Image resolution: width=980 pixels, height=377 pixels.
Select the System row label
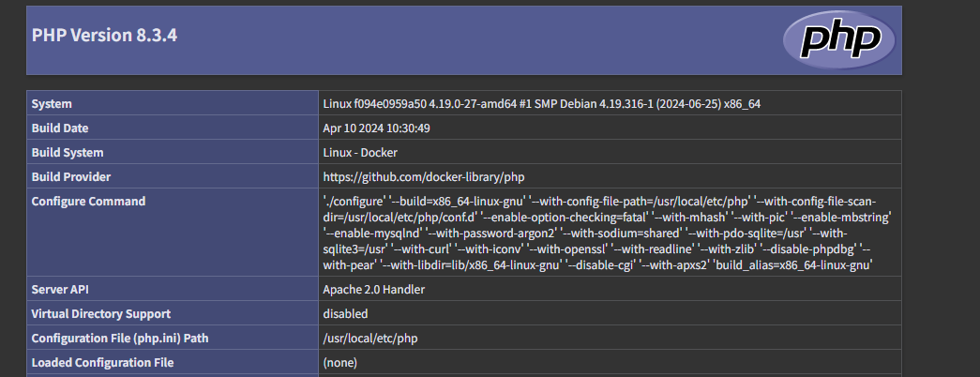pos(52,103)
